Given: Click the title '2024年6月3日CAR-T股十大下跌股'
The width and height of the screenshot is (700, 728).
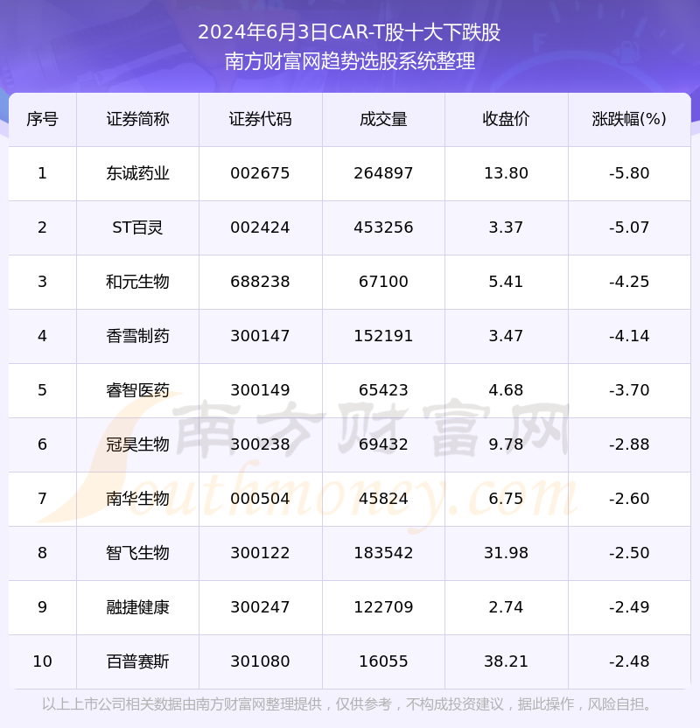Looking at the screenshot, I should click(349, 32).
